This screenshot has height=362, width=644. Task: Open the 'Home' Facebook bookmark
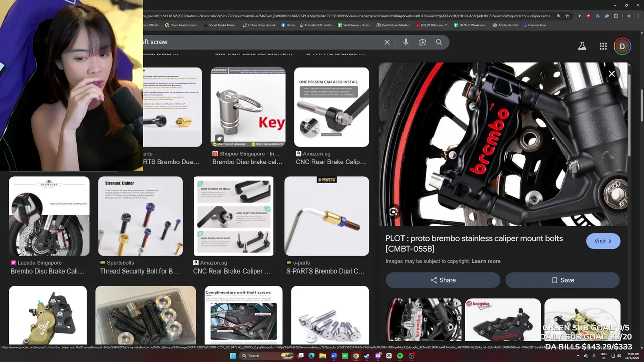pos(288,25)
